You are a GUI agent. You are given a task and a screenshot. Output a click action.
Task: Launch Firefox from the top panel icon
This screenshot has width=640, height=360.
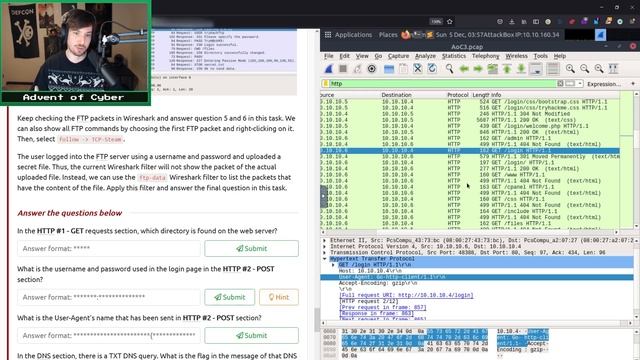pyautogui.click(x=406, y=35)
